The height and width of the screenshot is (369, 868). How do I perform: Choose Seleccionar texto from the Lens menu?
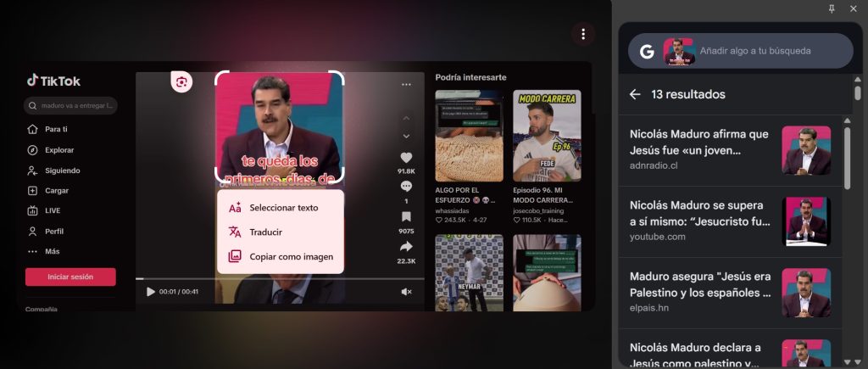(280, 208)
